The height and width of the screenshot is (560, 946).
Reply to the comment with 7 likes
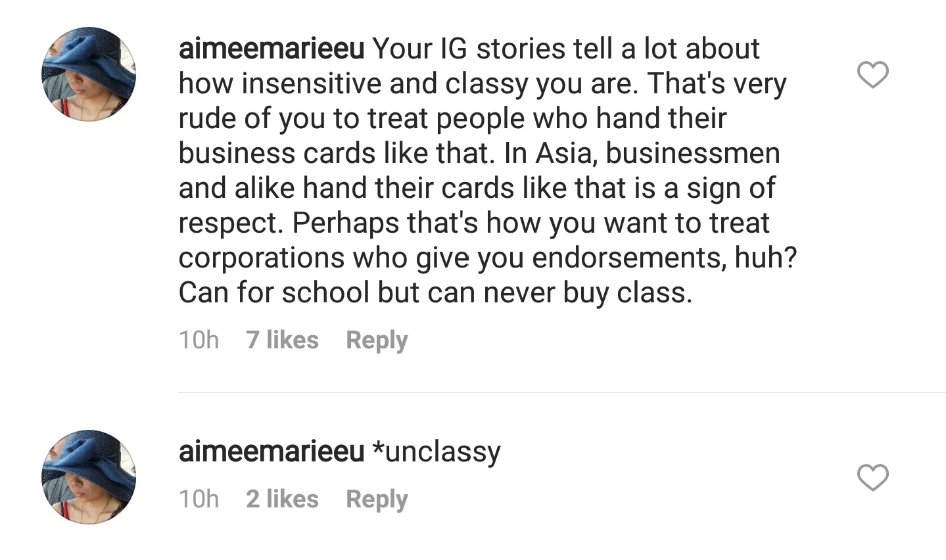tap(377, 340)
